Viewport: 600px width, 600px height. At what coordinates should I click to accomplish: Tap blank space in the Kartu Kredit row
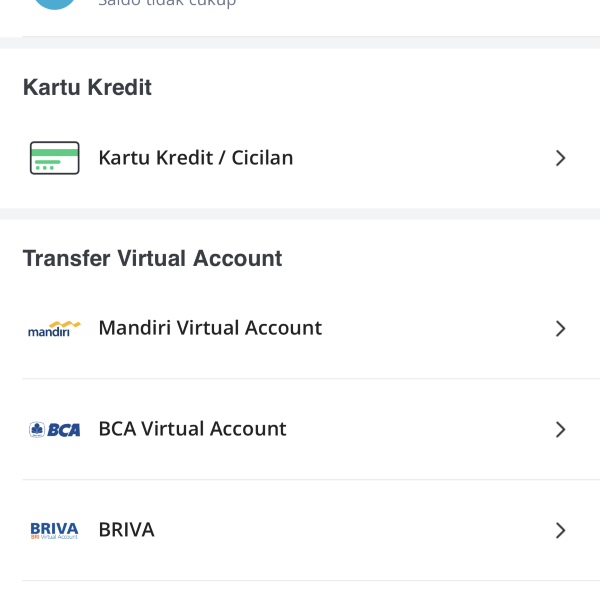[420, 158]
